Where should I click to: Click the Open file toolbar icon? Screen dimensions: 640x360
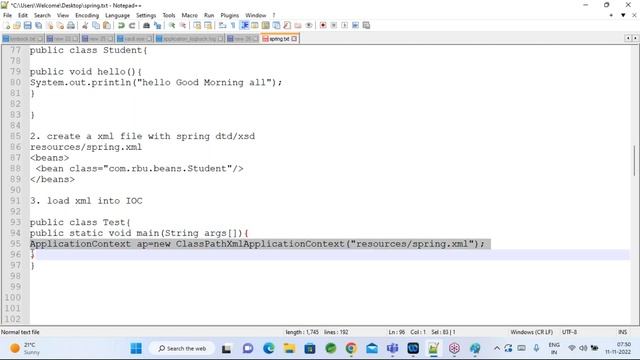17,25
